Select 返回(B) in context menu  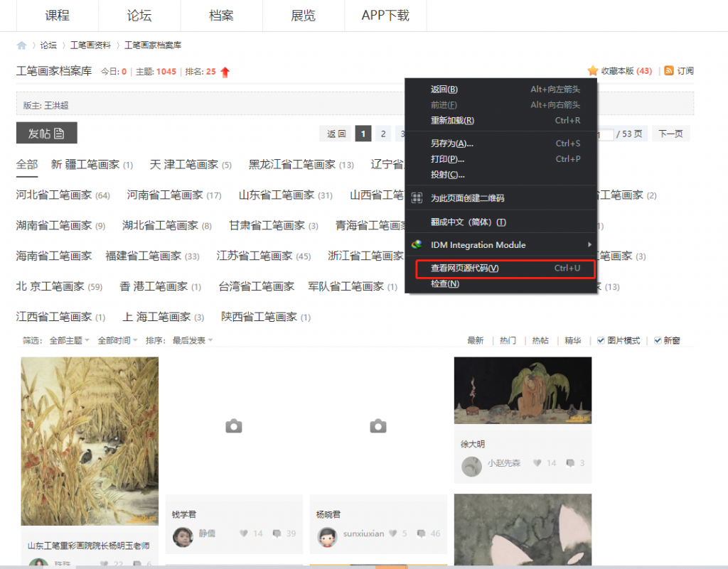pos(500,89)
